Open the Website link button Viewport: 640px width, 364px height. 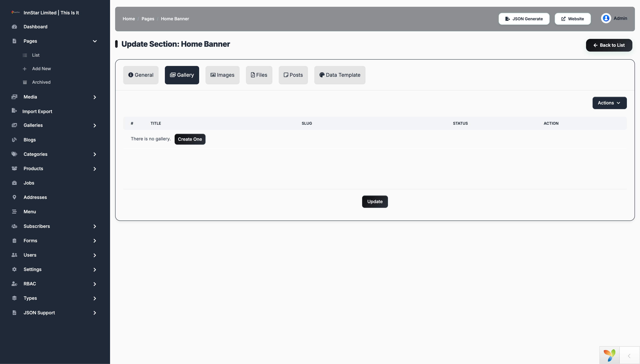572,19
